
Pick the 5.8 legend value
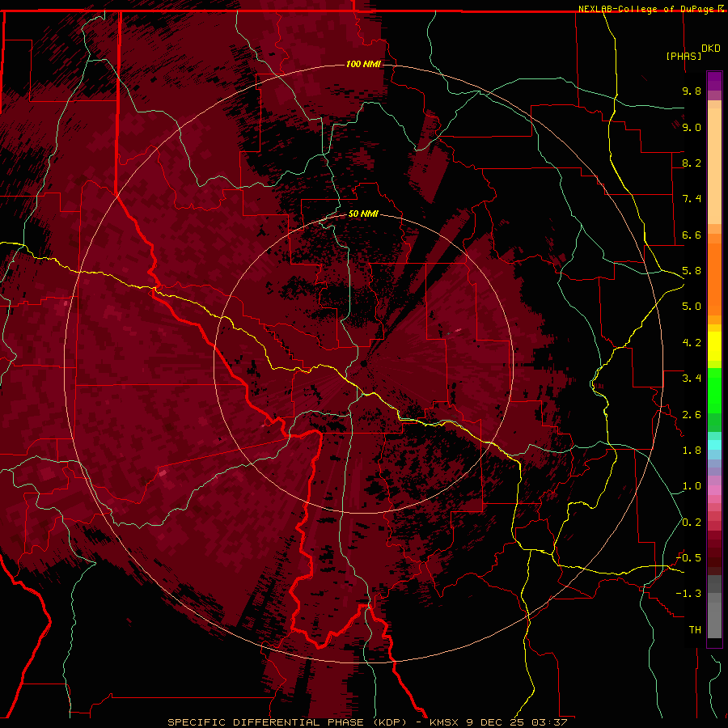pos(692,271)
